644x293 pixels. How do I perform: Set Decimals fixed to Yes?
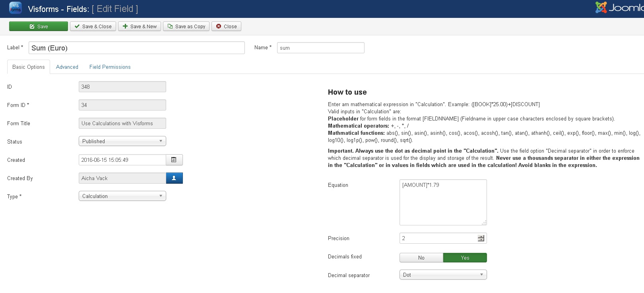pos(465,258)
